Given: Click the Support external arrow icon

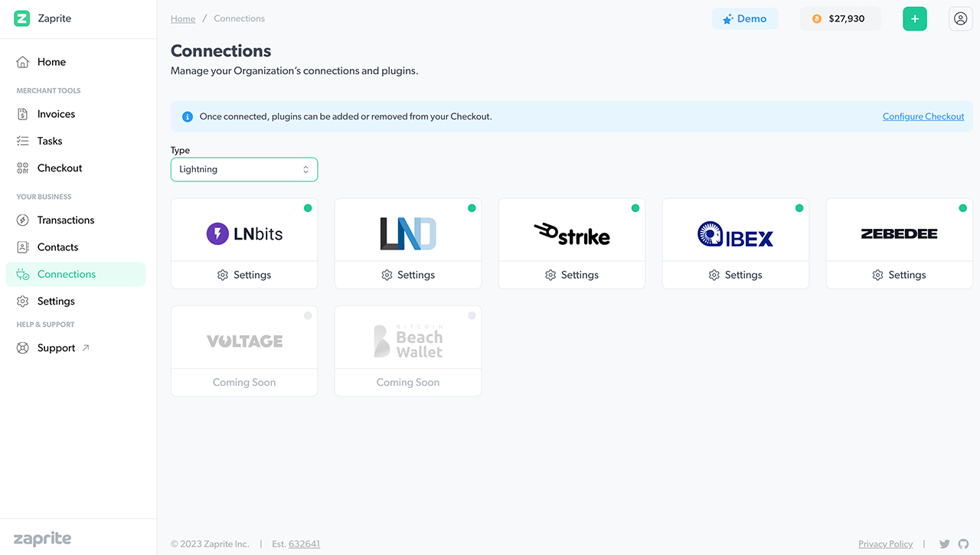Looking at the screenshot, I should point(86,348).
